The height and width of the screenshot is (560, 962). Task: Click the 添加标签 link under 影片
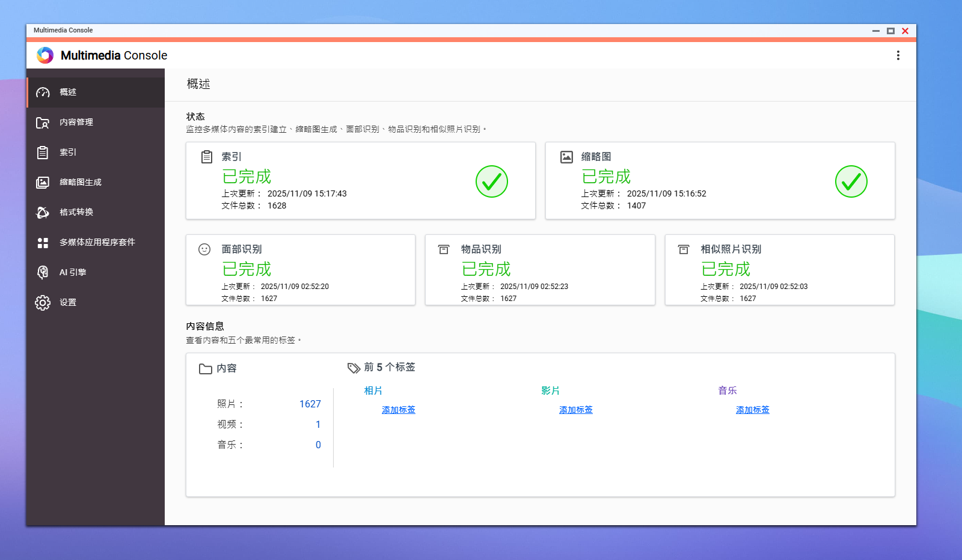click(x=575, y=410)
